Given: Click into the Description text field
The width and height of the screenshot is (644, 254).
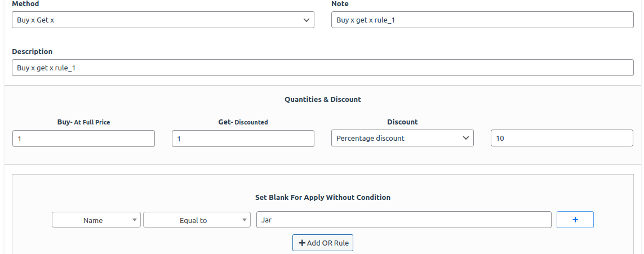Looking at the screenshot, I should pos(322,68).
